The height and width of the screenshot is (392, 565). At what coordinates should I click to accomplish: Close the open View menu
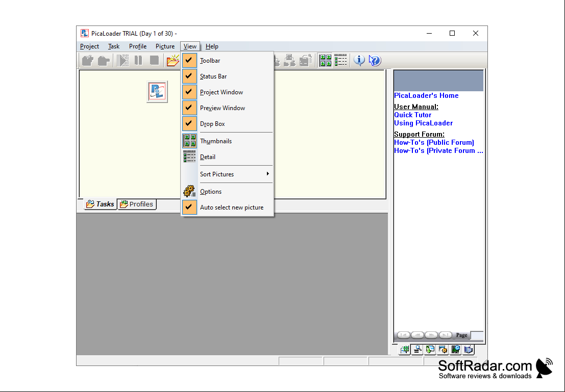pos(190,46)
